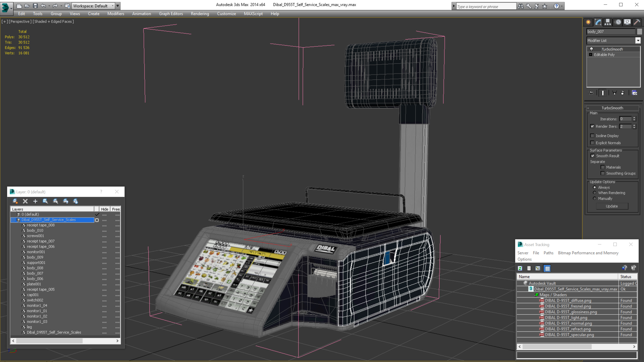Open the Modifiers menu
Screen dimensions: 644x362
point(116,14)
